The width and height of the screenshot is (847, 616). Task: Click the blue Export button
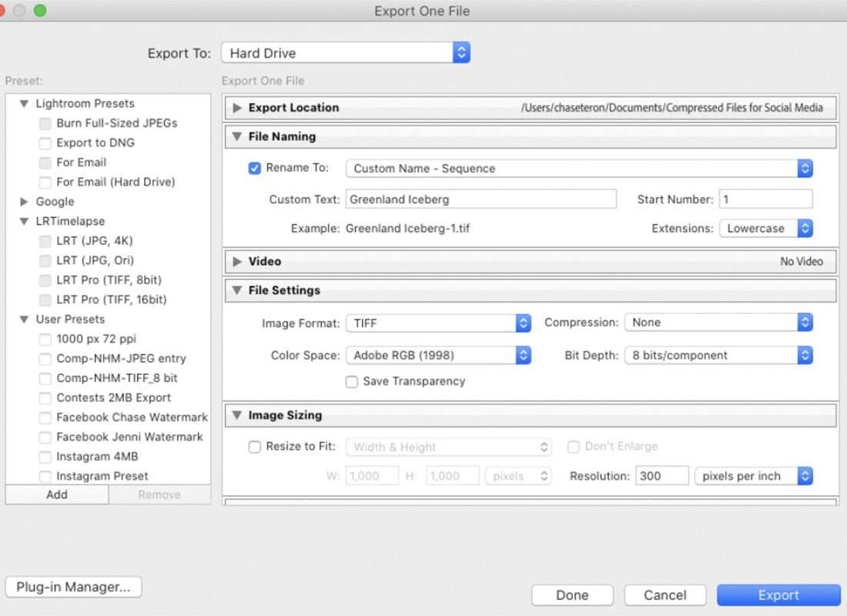tap(778, 595)
